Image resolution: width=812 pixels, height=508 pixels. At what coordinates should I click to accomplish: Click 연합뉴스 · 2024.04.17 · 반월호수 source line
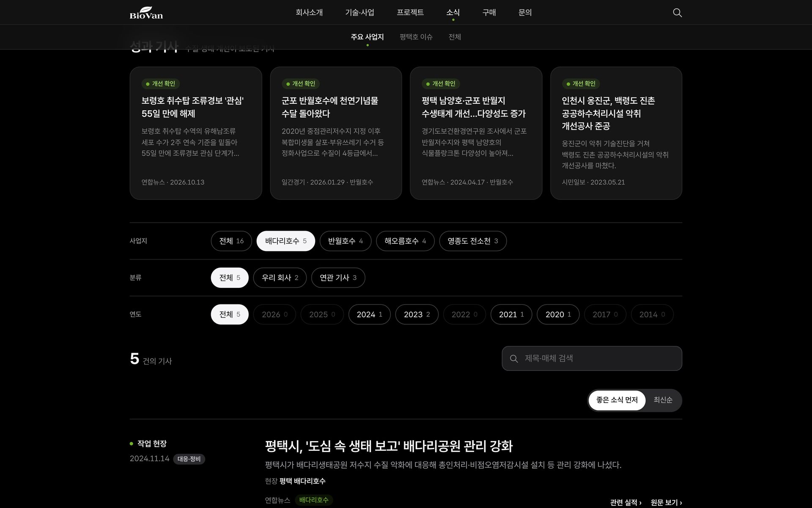[x=467, y=182]
